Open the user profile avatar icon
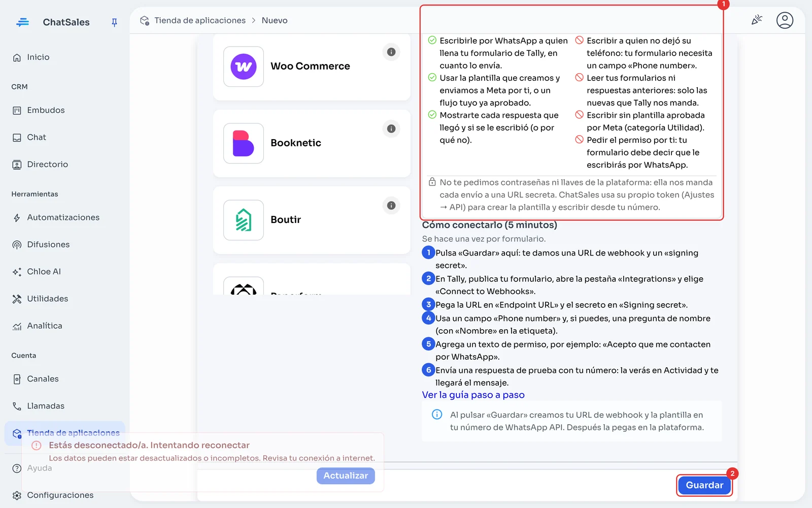Image resolution: width=812 pixels, height=508 pixels. 785,20
